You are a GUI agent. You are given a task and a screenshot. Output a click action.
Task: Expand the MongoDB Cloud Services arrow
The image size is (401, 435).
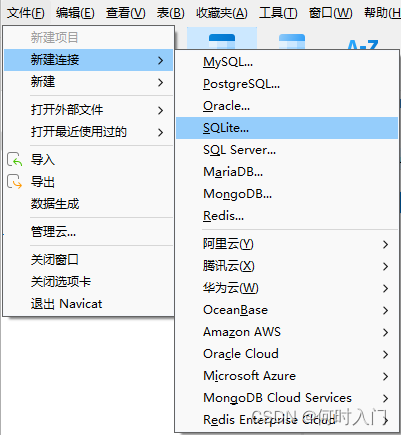[386, 399]
